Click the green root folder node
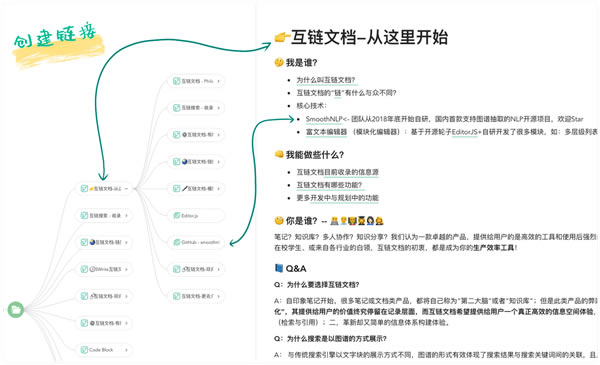Image resolution: width=600 pixels, height=365 pixels. 16,310
